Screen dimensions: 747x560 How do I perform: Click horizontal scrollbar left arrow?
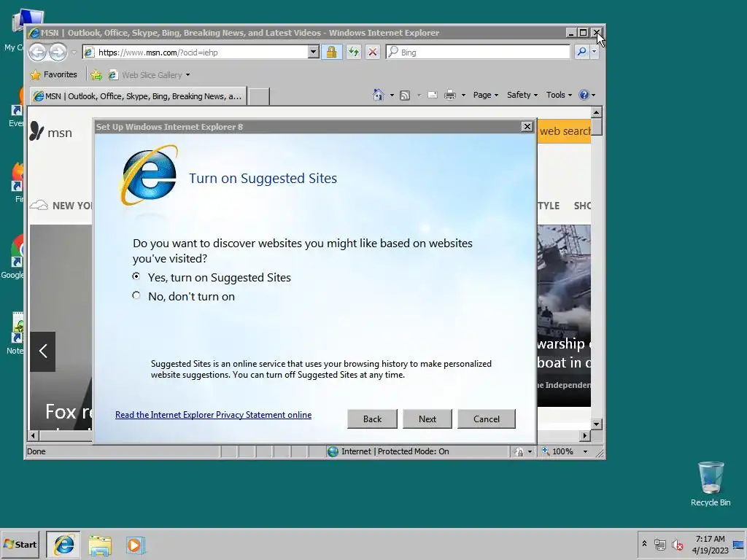click(33, 435)
